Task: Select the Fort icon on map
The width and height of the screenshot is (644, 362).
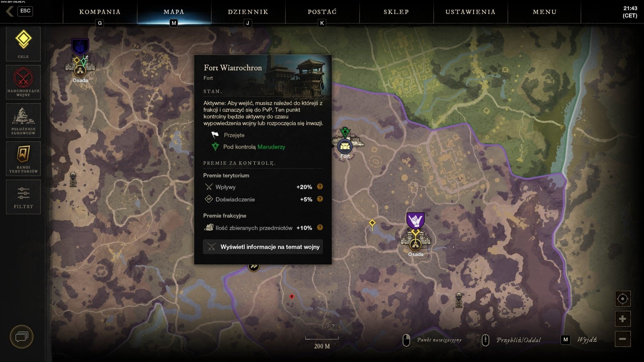Action: pos(345,146)
